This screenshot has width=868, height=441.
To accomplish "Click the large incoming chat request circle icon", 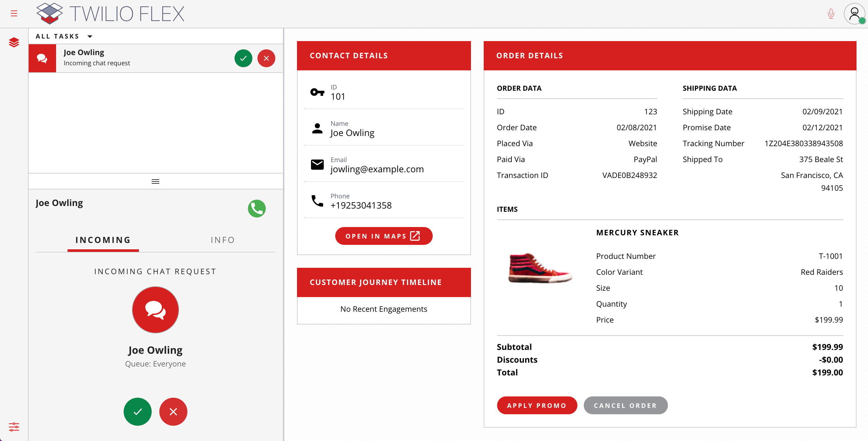I will click(x=155, y=310).
